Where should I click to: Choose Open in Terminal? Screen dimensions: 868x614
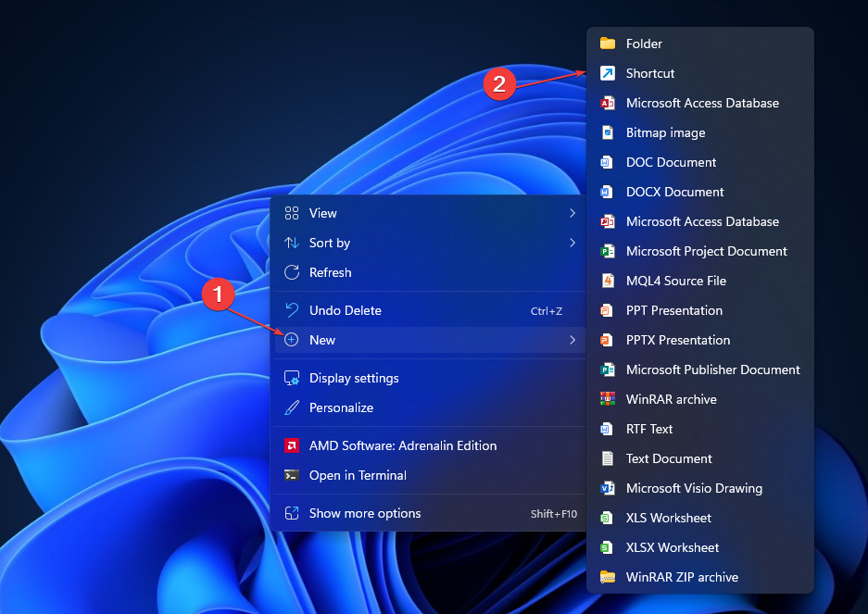pyautogui.click(x=430, y=475)
